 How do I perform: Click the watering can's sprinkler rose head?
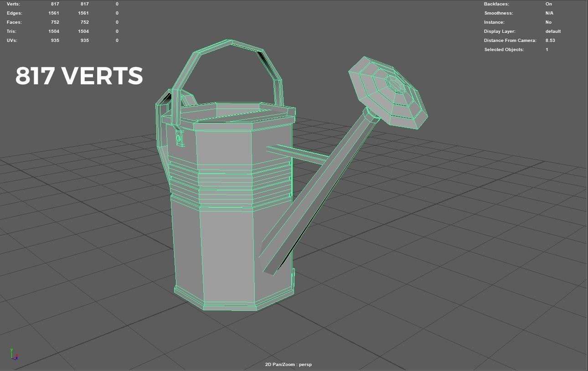coord(388,93)
